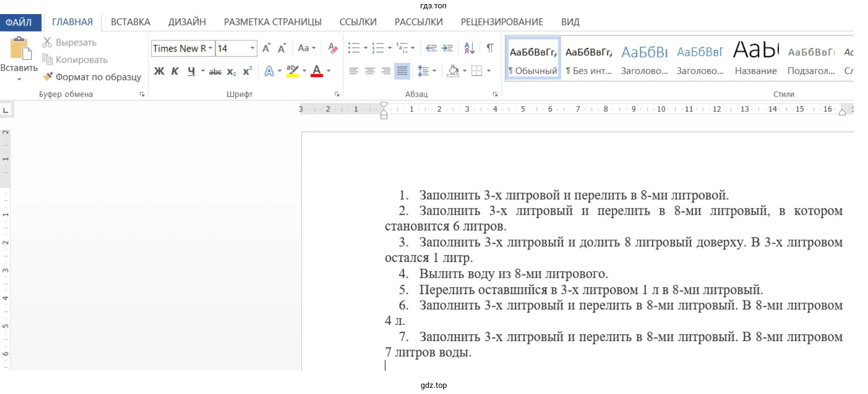The height and width of the screenshot is (394, 868).
Task: Click the first-line indent marker on the ruler
Action: tap(384, 105)
